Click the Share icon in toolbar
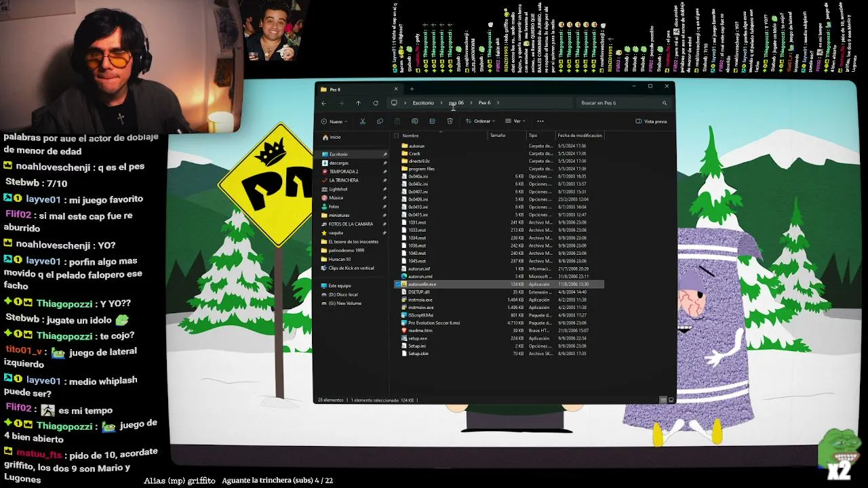This screenshot has height=488, width=868. point(432,121)
